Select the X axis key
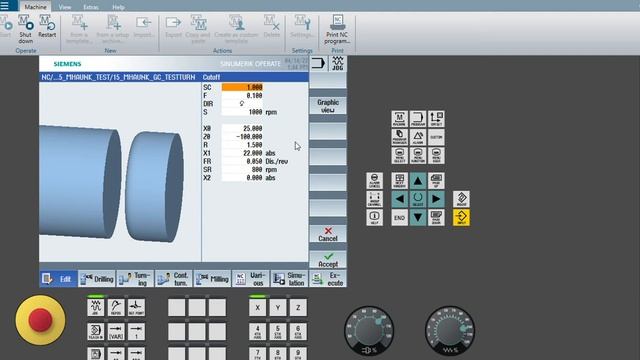The height and width of the screenshot is (360, 640). pos(258,307)
